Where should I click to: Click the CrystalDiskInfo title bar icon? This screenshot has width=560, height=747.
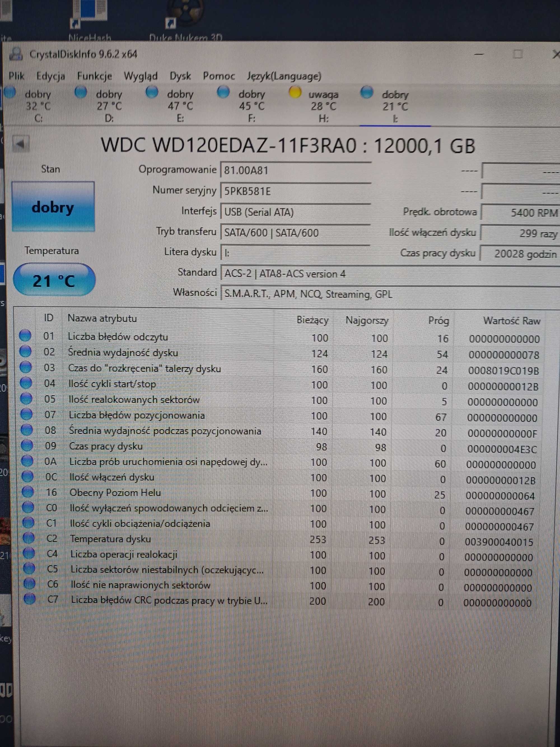point(16,54)
